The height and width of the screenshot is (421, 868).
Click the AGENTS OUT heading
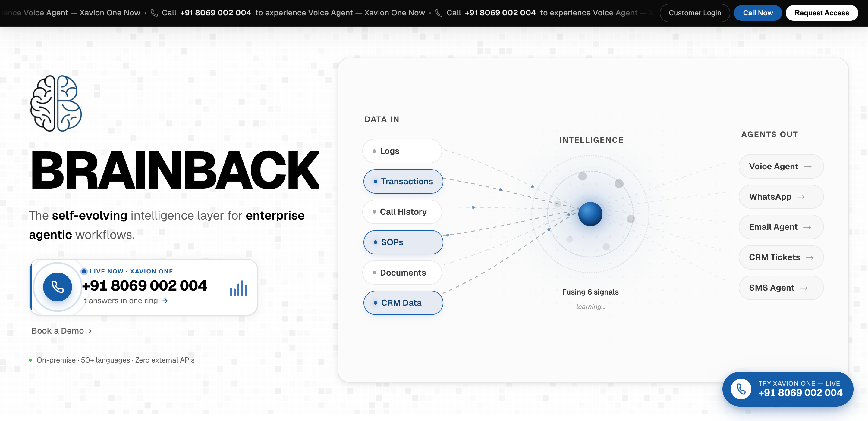[769, 134]
